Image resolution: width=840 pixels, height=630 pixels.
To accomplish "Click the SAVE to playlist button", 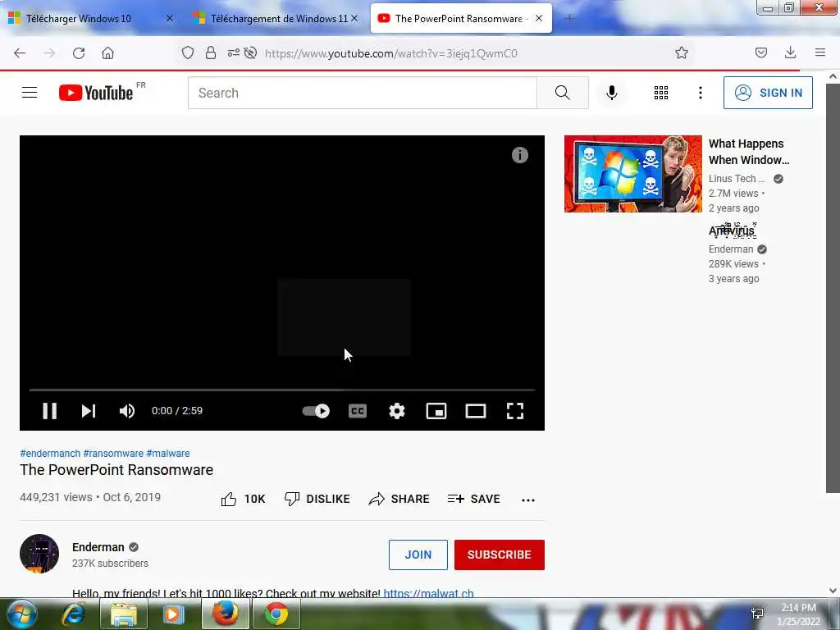I will coord(473,499).
